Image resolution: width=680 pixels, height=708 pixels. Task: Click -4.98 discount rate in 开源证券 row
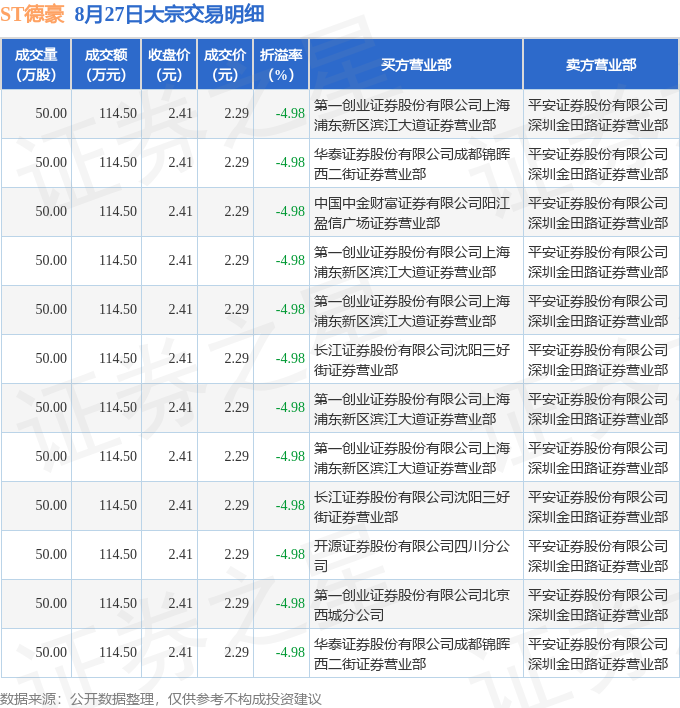click(x=290, y=554)
